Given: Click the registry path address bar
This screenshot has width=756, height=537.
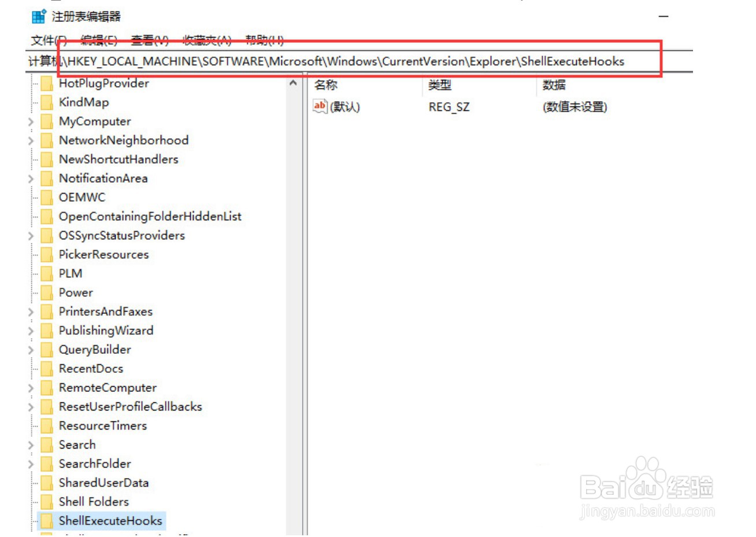Looking at the screenshot, I should [347, 61].
